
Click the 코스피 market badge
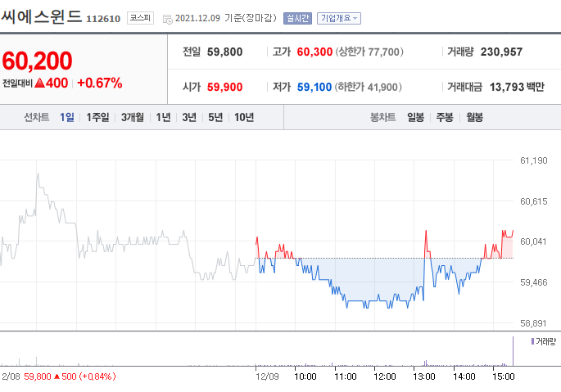point(140,18)
